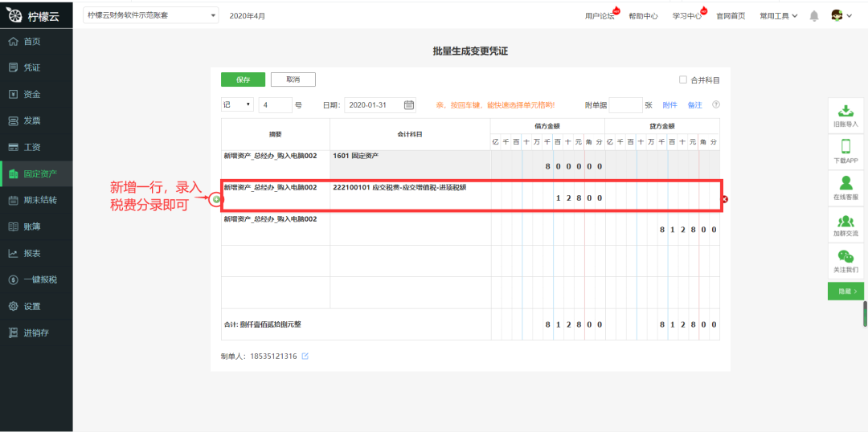Click the invoice icon beside 发票
The width and height of the screenshot is (868, 432).
14,121
